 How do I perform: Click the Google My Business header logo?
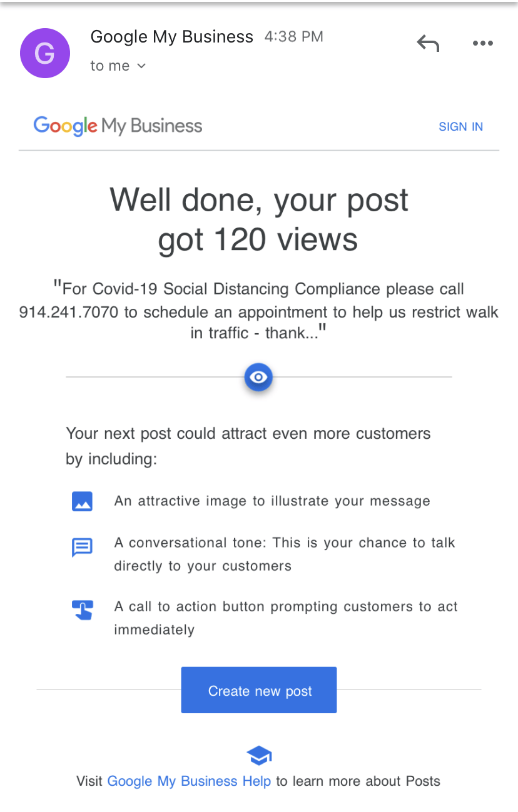[x=118, y=126]
